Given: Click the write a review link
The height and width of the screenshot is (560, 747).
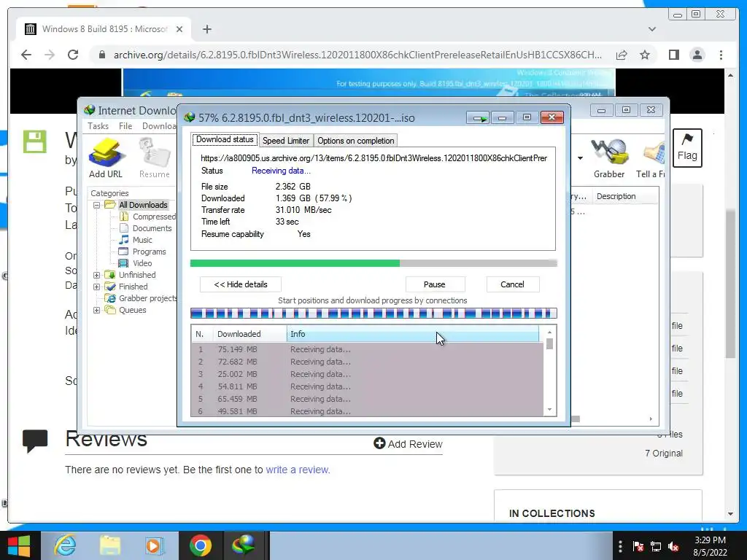Looking at the screenshot, I should (x=298, y=470).
